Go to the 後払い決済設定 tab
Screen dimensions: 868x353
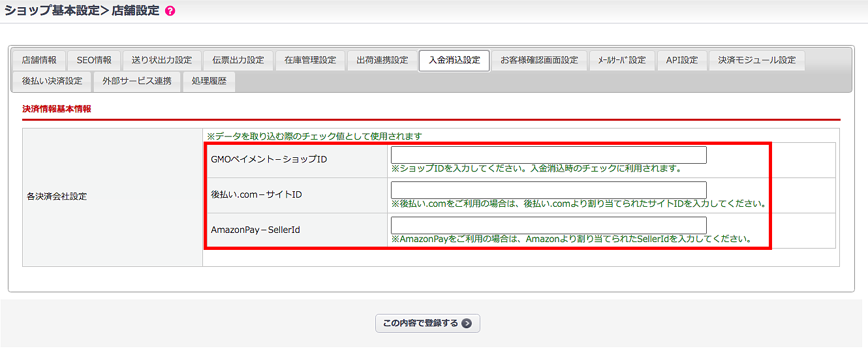point(52,81)
